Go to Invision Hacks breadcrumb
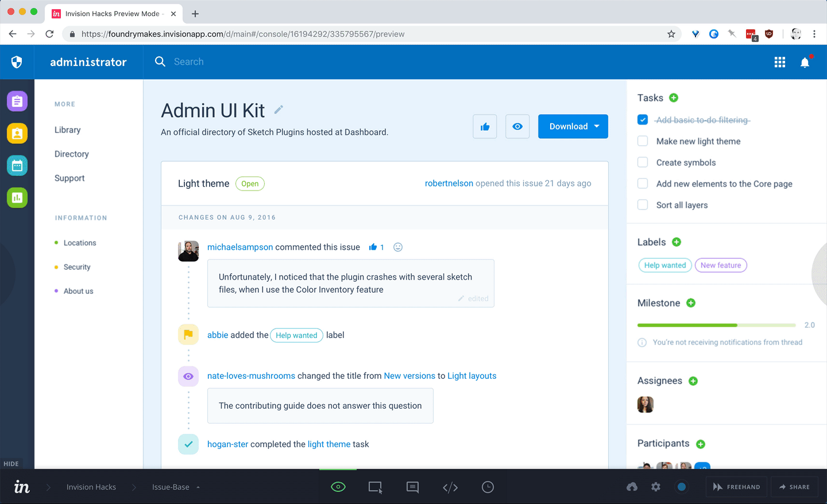The height and width of the screenshot is (504, 827). pos(91,487)
